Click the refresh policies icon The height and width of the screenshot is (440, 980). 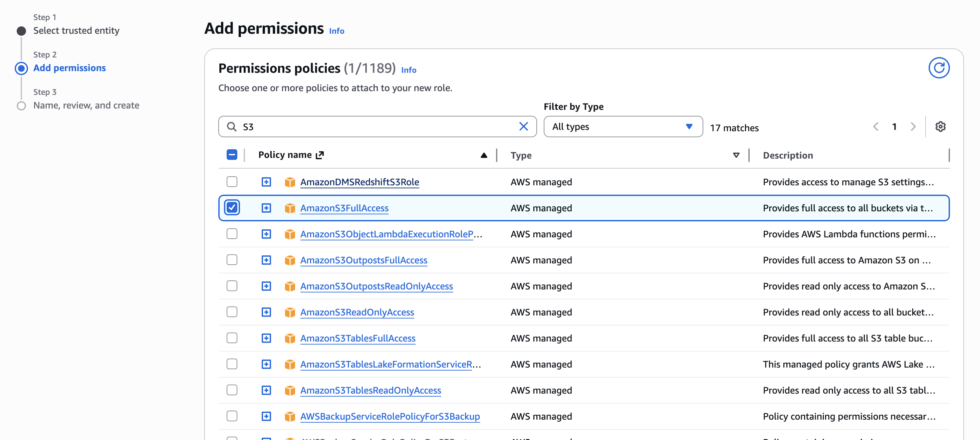pyautogui.click(x=939, y=68)
